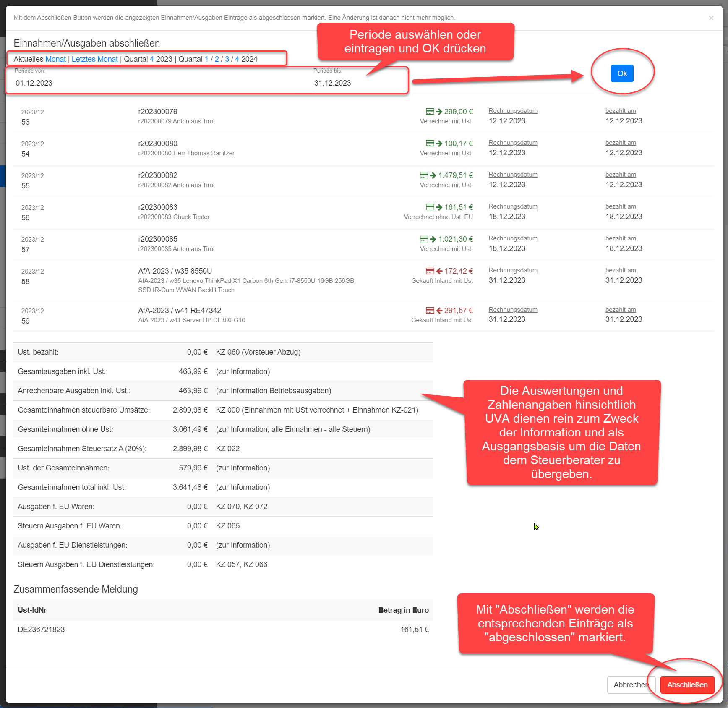Select the Aktuelles Monat period link
This screenshot has height=708, width=728.
click(x=55, y=59)
